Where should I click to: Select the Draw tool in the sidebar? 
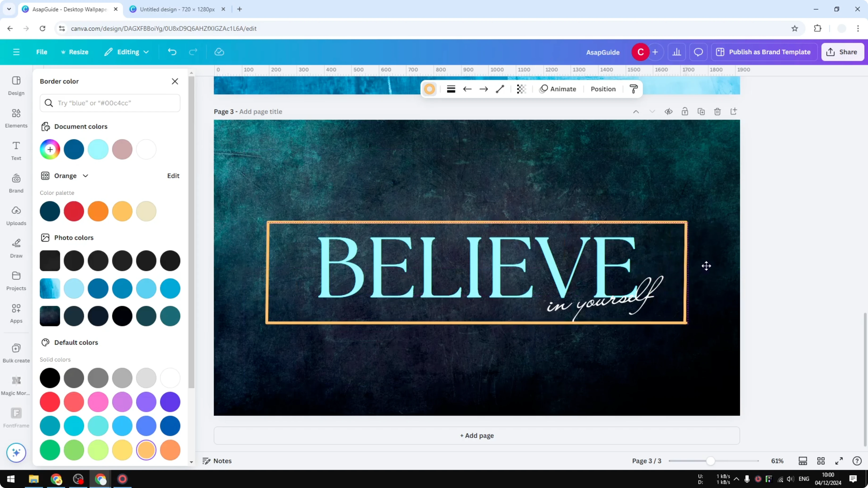(x=16, y=248)
